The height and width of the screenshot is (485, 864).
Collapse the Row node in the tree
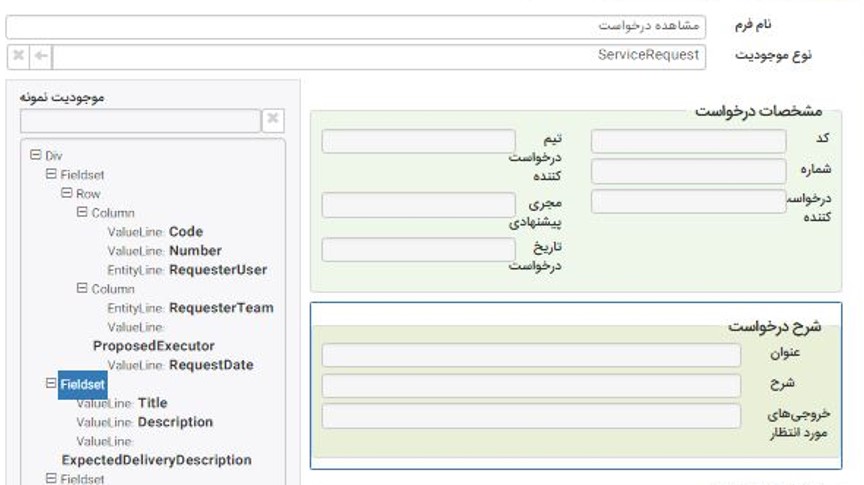tap(66, 193)
